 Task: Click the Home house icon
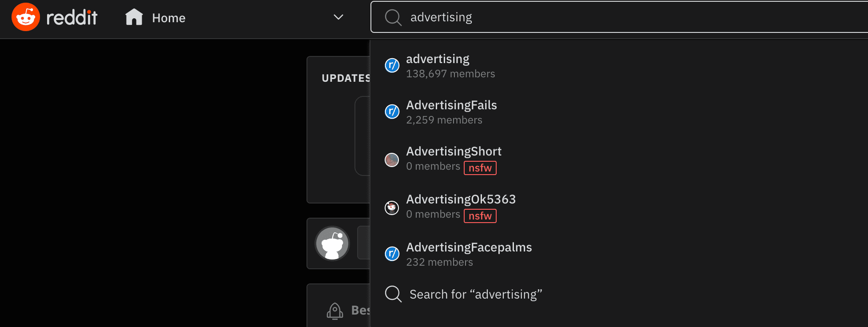(134, 17)
